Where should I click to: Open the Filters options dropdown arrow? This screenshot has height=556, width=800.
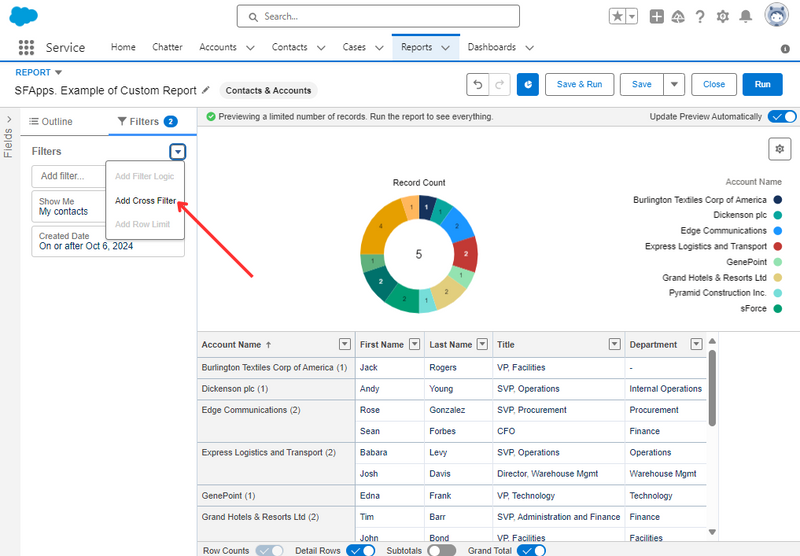tap(178, 151)
